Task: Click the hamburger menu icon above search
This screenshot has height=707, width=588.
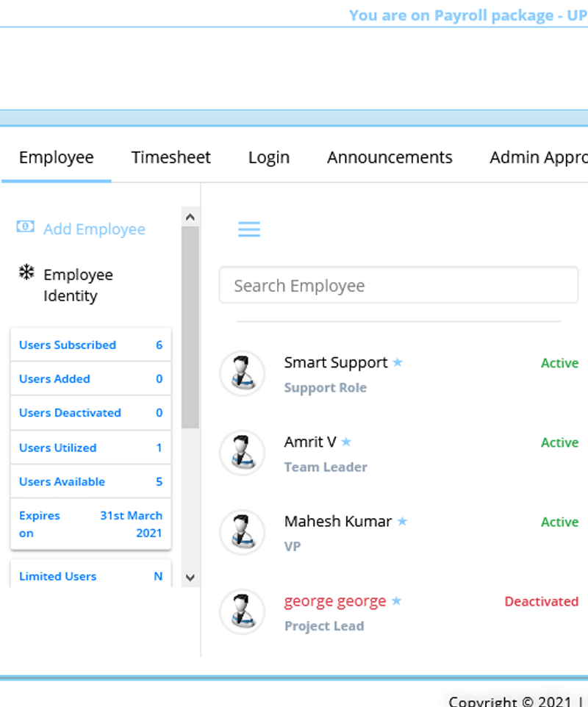Action: pyautogui.click(x=249, y=229)
